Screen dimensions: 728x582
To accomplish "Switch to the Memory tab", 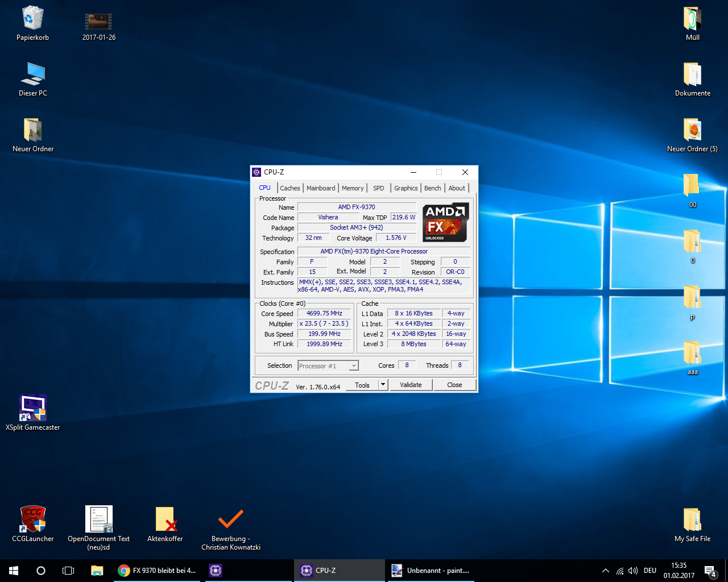I will click(353, 188).
